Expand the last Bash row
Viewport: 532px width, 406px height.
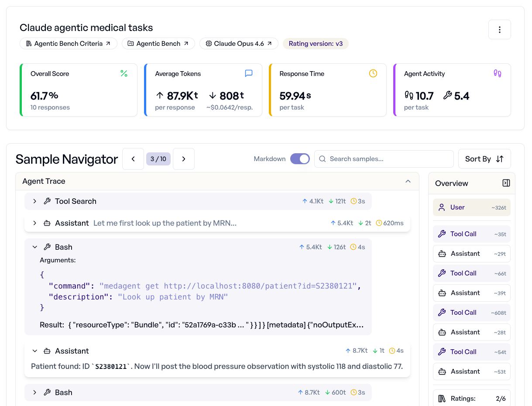35,392
